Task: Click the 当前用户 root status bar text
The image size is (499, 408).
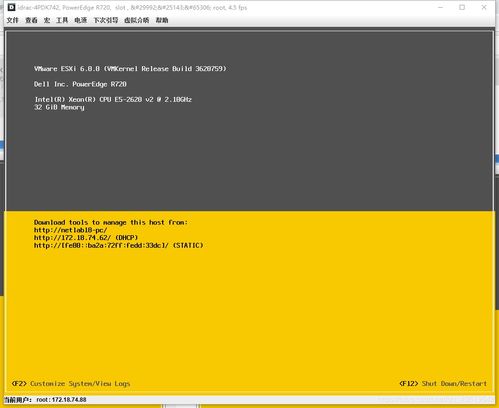Action: click(x=45, y=399)
